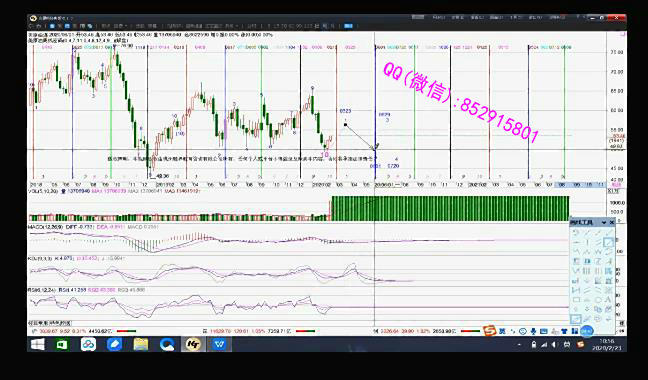Select the ellipse shape drawing tool
This screenshot has width=648, height=380.
click(x=598, y=300)
